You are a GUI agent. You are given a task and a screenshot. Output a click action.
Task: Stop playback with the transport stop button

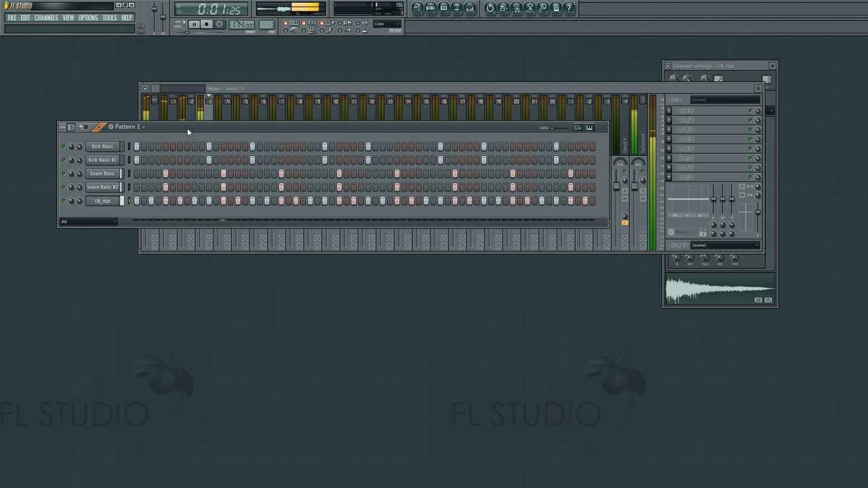(x=206, y=24)
